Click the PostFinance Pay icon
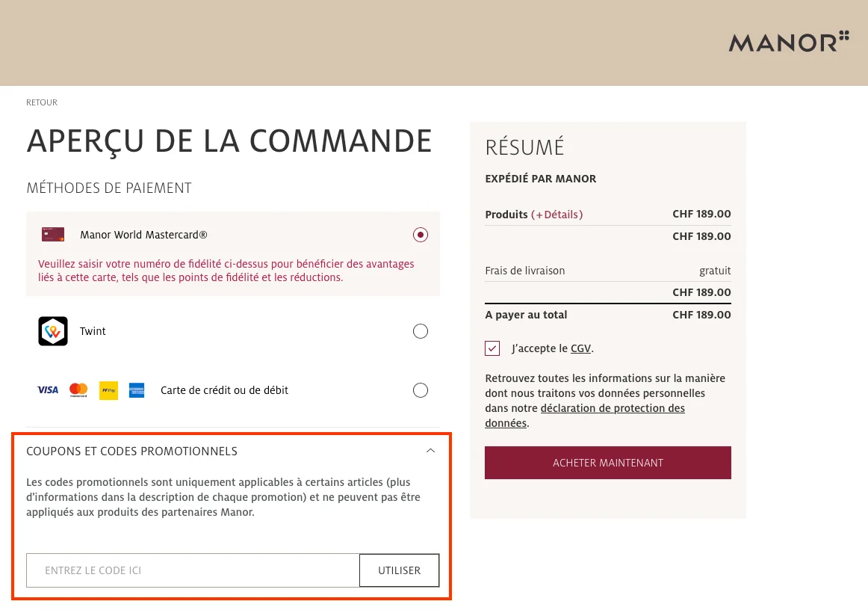Screen dimensions: 868x613 (108, 389)
